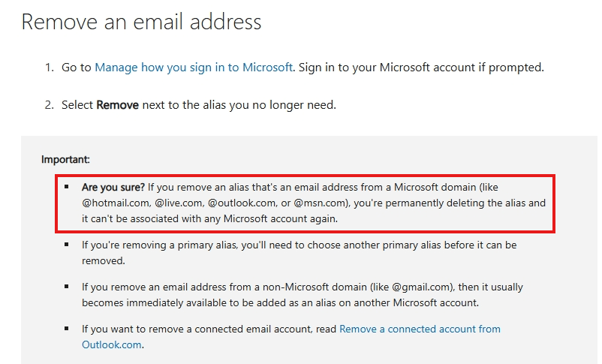Image resolution: width=602 pixels, height=364 pixels.
Task: Click the step number 1 marker
Action: [49, 68]
